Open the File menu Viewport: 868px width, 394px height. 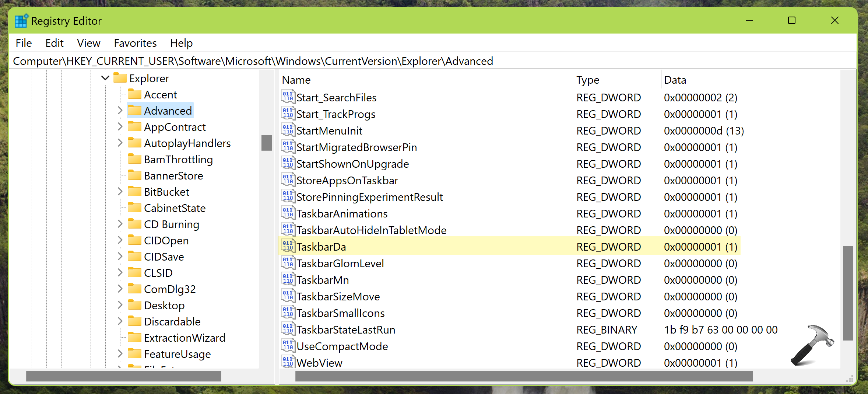(24, 43)
